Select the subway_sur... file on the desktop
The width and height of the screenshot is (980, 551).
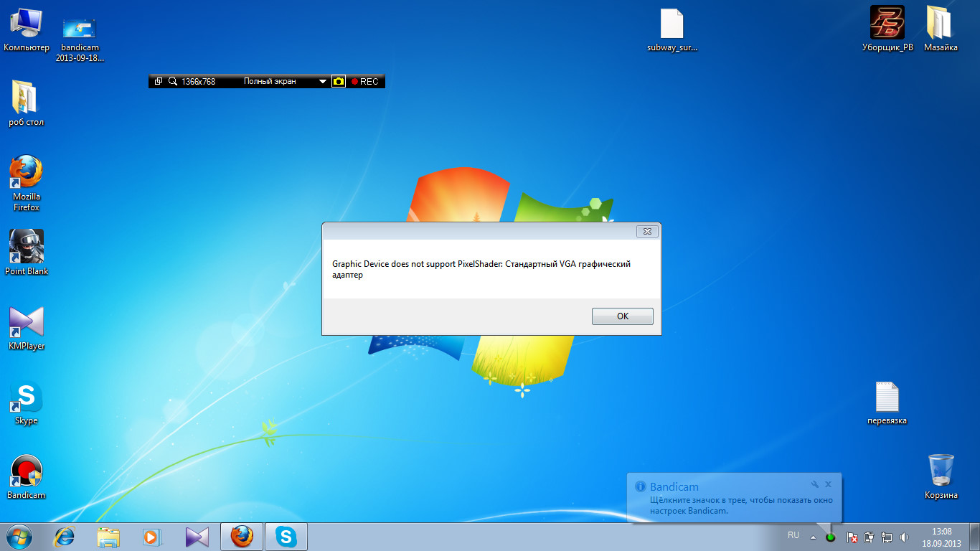click(672, 31)
